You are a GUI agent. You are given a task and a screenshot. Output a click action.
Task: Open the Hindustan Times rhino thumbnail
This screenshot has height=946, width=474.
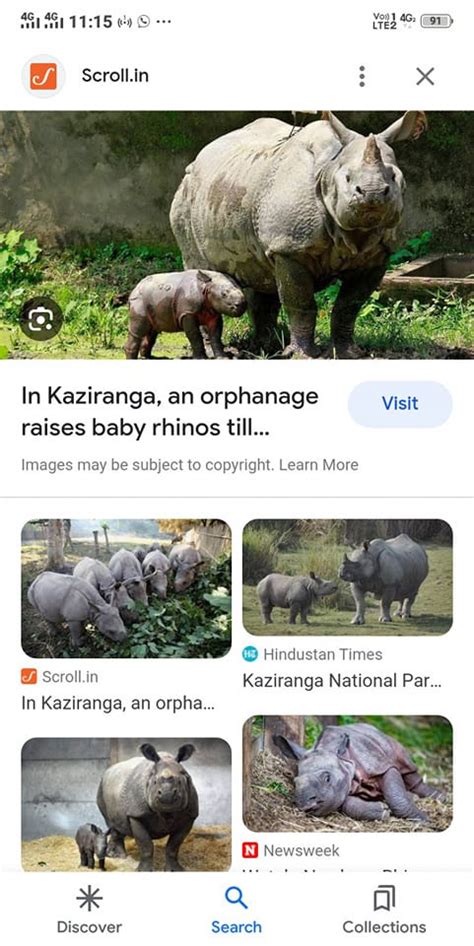[347, 577]
